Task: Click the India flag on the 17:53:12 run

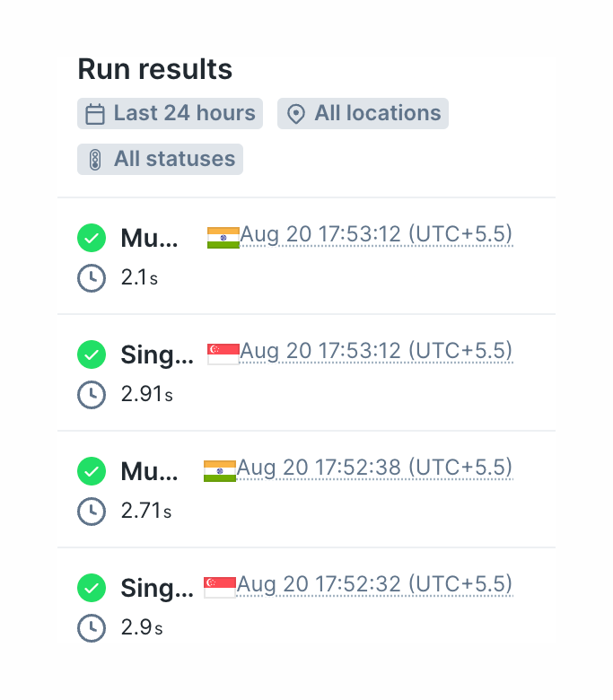Action: tap(223, 238)
